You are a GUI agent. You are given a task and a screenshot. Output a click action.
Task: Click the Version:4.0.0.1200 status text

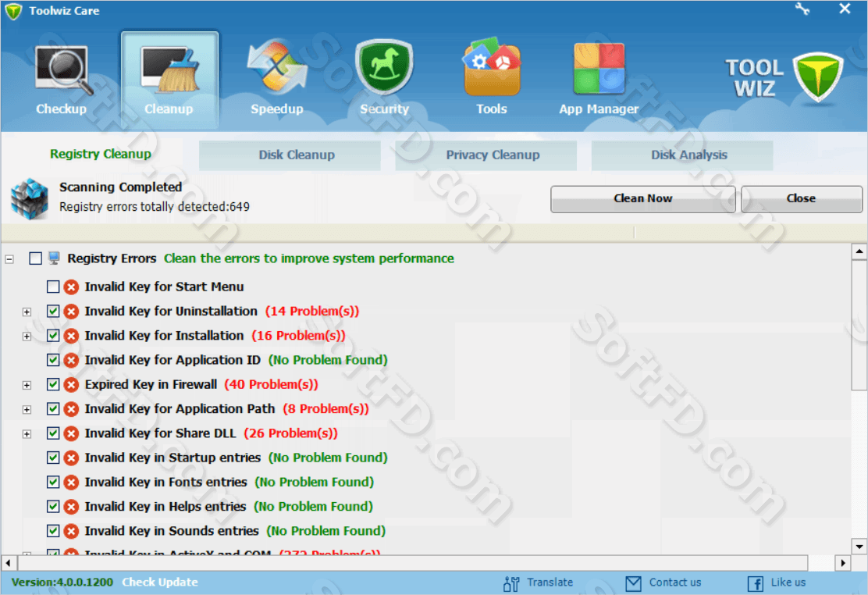(62, 583)
